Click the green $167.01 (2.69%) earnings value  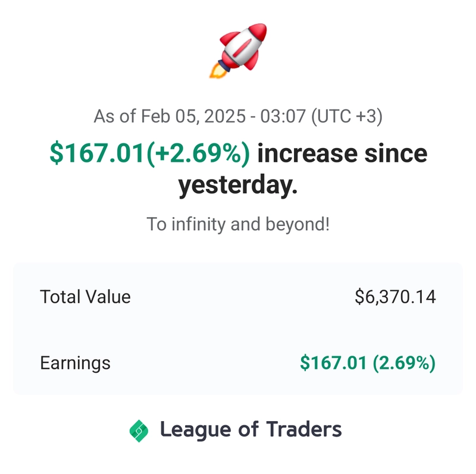[368, 363]
